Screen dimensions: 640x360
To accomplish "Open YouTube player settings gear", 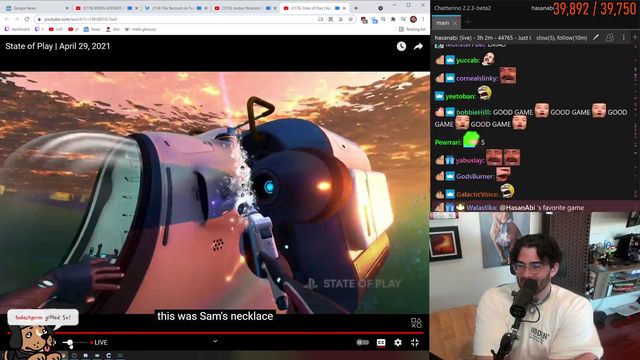I will [398, 343].
